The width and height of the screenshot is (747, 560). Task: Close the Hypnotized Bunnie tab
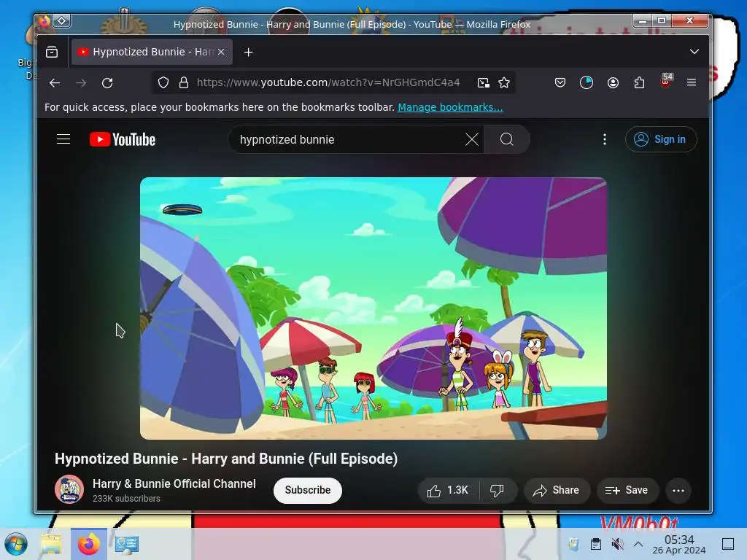point(221,52)
